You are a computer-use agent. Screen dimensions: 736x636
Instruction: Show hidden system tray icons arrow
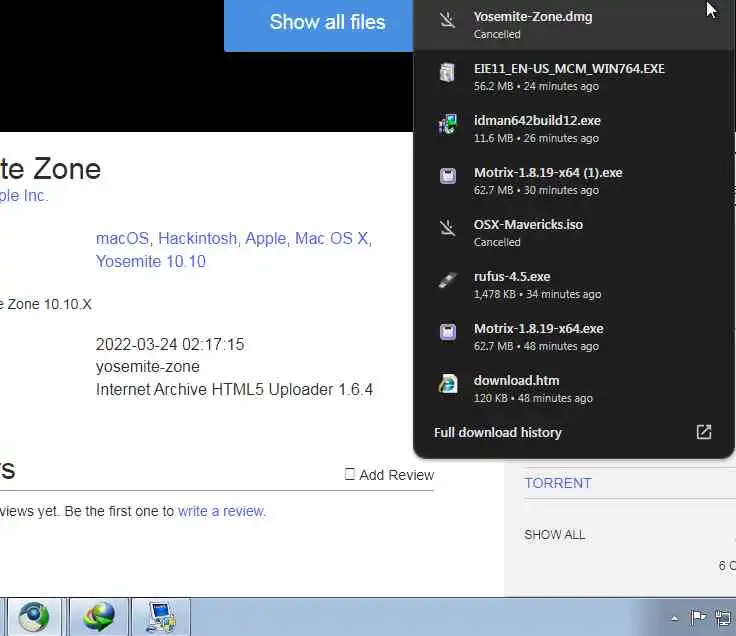pyautogui.click(x=675, y=619)
